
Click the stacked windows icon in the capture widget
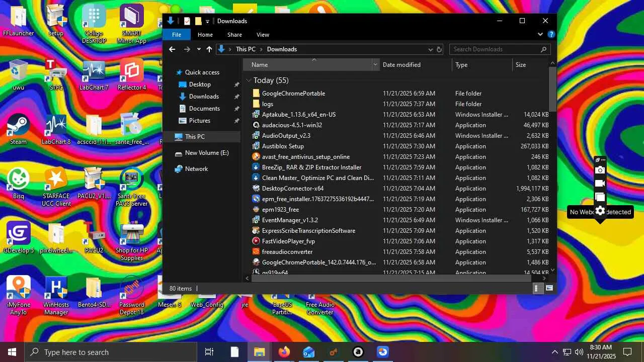[x=600, y=197]
